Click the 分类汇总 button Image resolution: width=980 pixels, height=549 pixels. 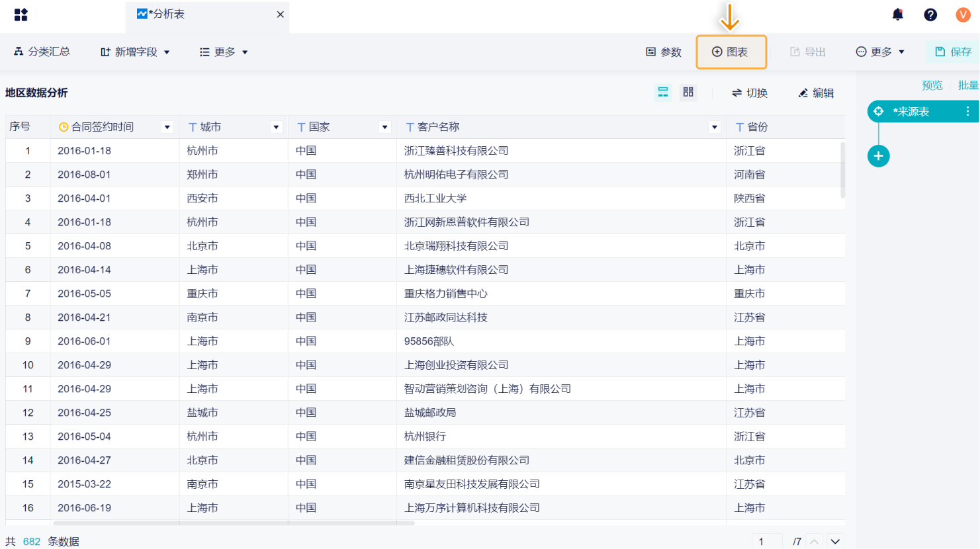click(42, 52)
